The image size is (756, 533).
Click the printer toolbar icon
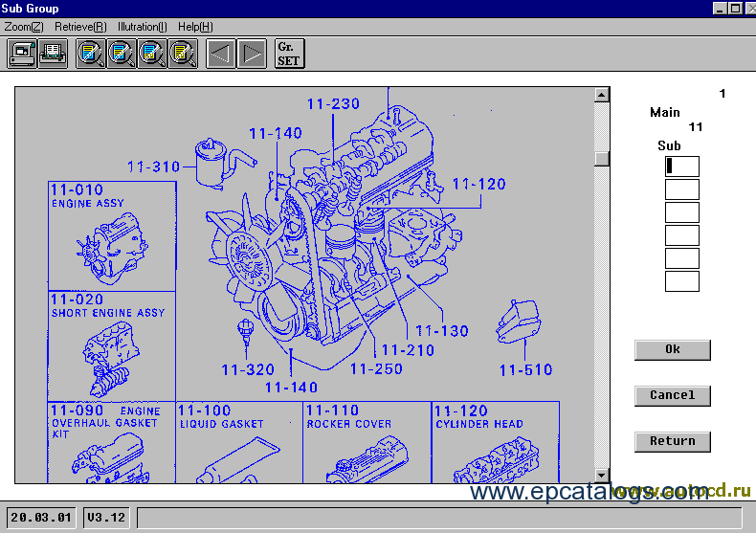point(53,54)
